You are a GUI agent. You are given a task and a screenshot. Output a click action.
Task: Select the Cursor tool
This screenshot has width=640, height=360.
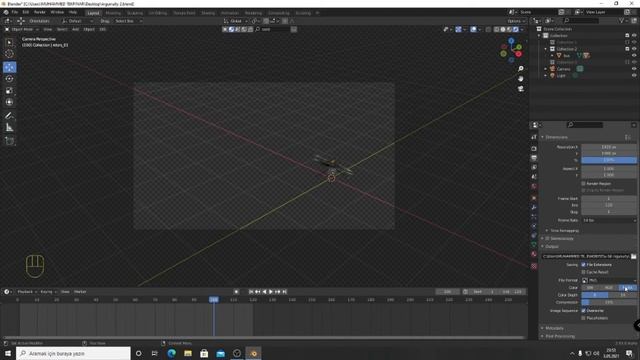tap(9, 54)
